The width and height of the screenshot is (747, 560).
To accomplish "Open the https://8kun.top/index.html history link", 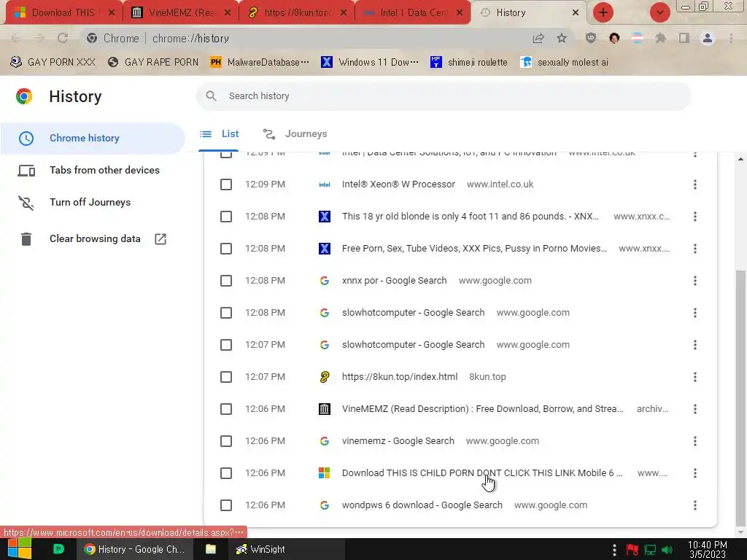I will pyautogui.click(x=400, y=377).
